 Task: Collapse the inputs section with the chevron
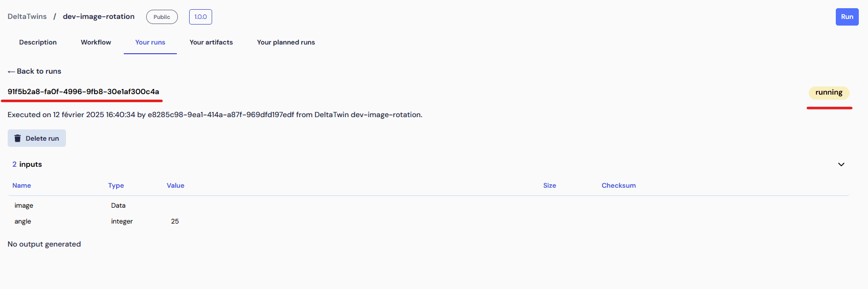pyautogui.click(x=841, y=165)
